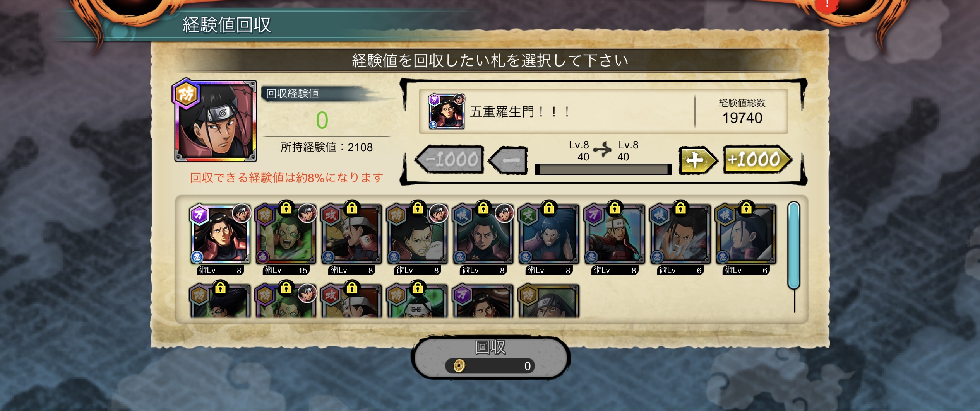Tap the experience level progress bar
Image resolution: width=980 pixels, height=411 pixels.
(603, 169)
